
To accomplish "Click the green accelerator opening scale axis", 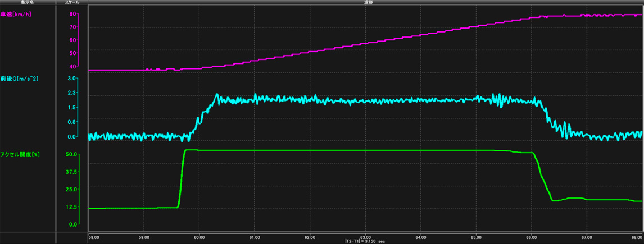I will (79, 189).
